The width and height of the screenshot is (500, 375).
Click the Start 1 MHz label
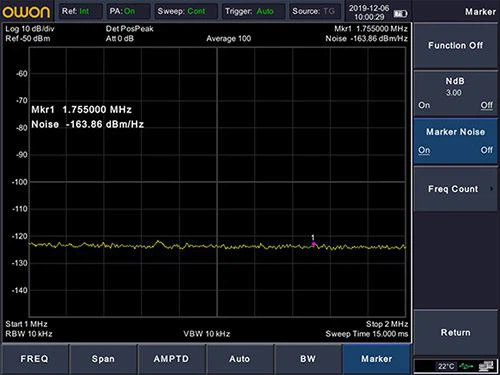point(26,324)
